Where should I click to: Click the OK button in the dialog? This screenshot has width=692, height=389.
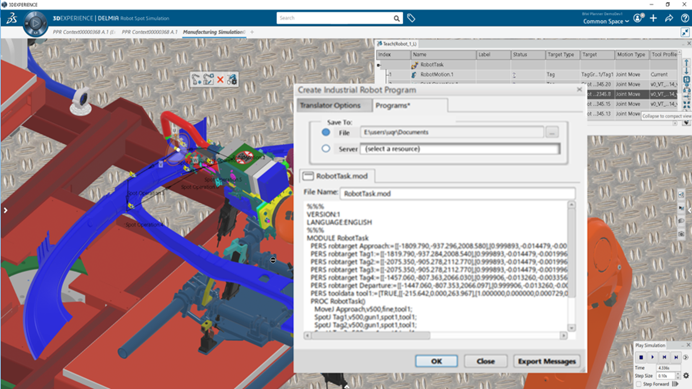click(x=436, y=361)
